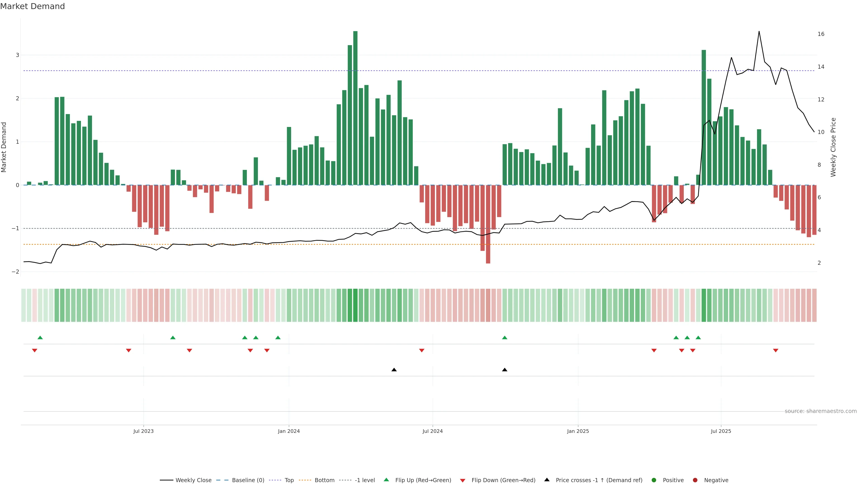Click the source: sharemaestro.com text
Image resolution: width=868 pixels, height=488 pixels.
click(821, 411)
